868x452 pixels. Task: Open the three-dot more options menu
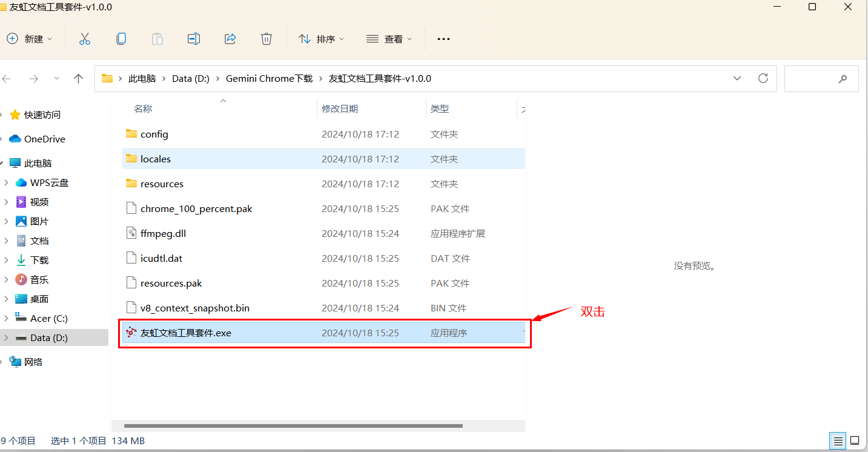click(x=443, y=39)
